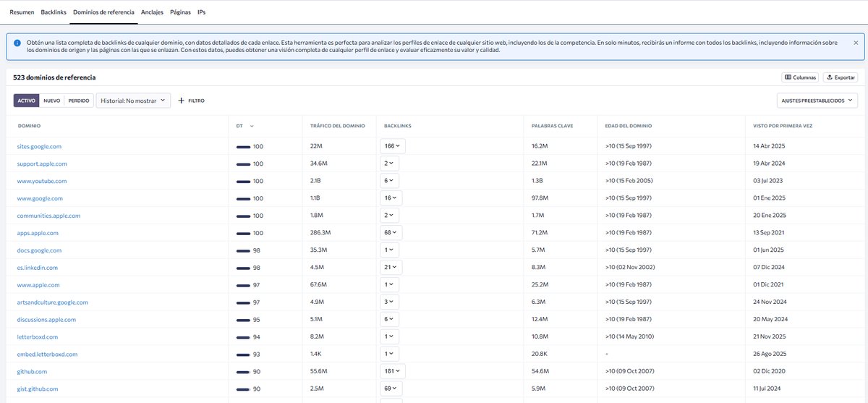The height and width of the screenshot is (403, 868).
Task: Expand backlinks for letterboxd.com
Action: [x=390, y=337]
